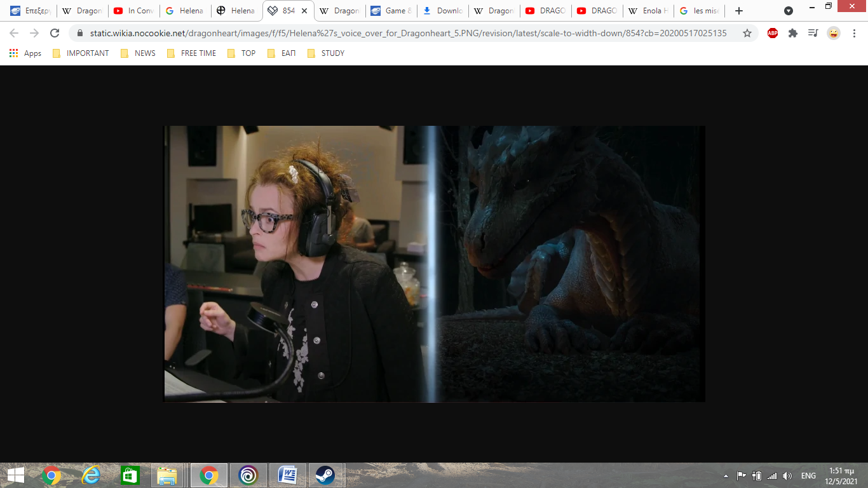Image resolution: width=868 pixels, height=488 pixels.
Task: Switch to the In Conv YouTube tab
Action: tap(133, 11)
